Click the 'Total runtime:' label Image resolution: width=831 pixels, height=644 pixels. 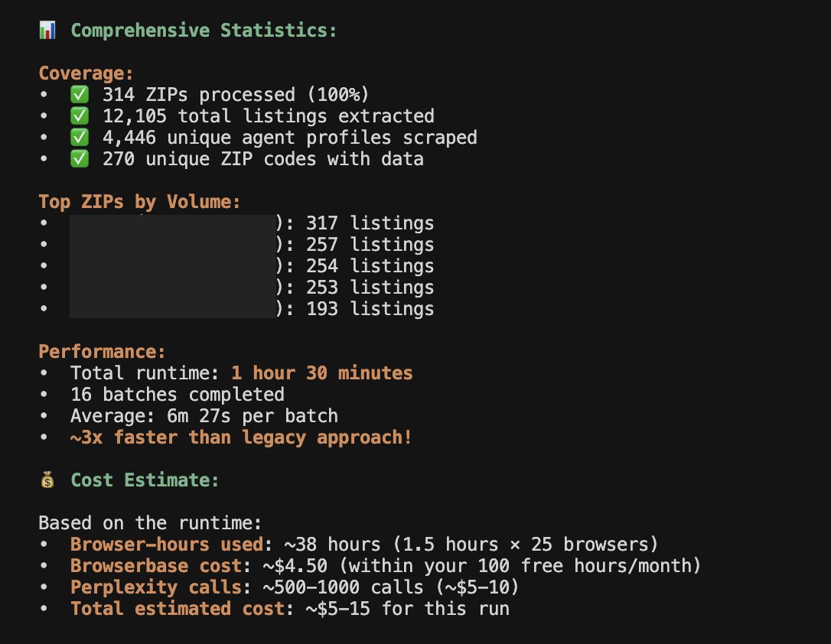pos(145,372)
